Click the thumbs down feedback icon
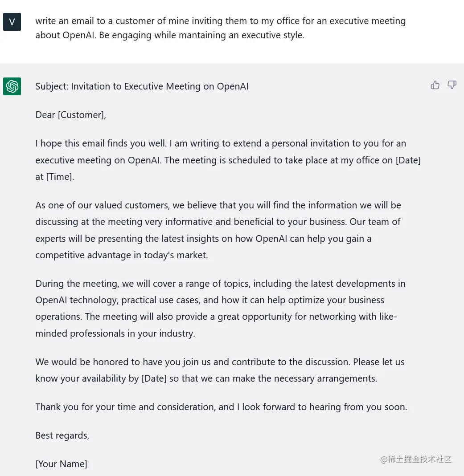The image size is (464, 476). (x=452, y=85)
